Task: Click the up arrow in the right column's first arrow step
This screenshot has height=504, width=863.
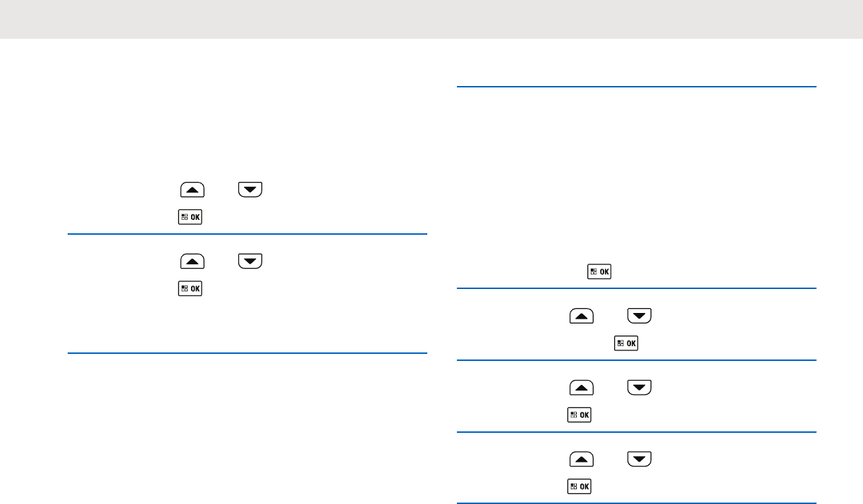Action: 582,316
